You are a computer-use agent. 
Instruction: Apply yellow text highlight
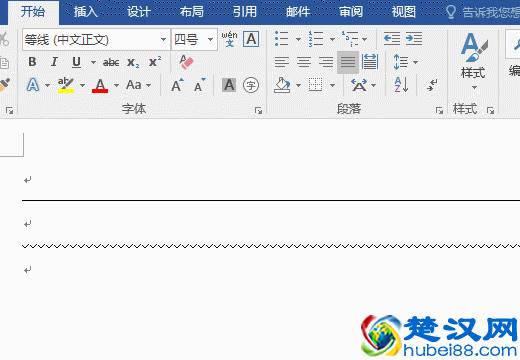tap(66, 85)
